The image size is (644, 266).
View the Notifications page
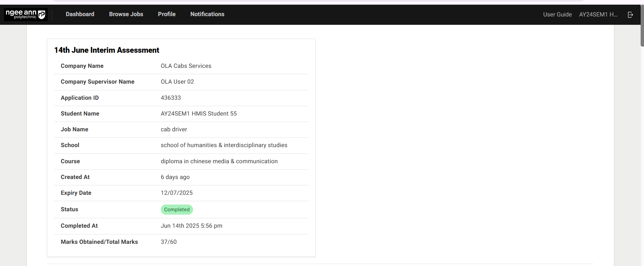pyautogui.click(x=207, y=14)
